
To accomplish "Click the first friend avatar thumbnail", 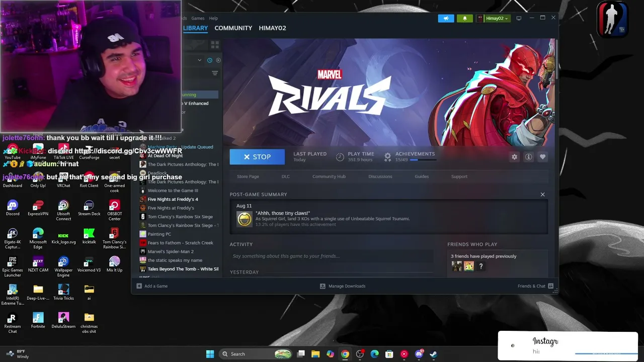I will tap(457, 266).
